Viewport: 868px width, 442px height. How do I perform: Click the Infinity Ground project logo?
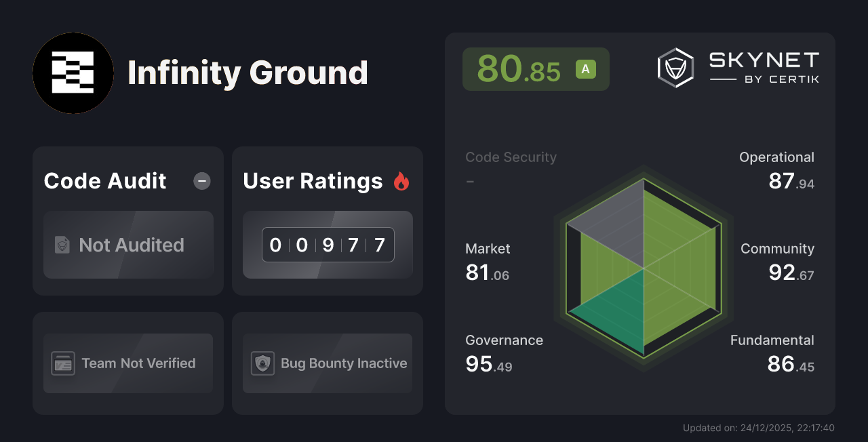[x=73, y=73]
